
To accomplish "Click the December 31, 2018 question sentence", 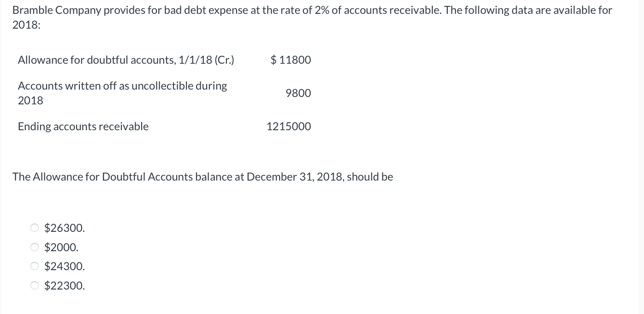I will (203, 176).
